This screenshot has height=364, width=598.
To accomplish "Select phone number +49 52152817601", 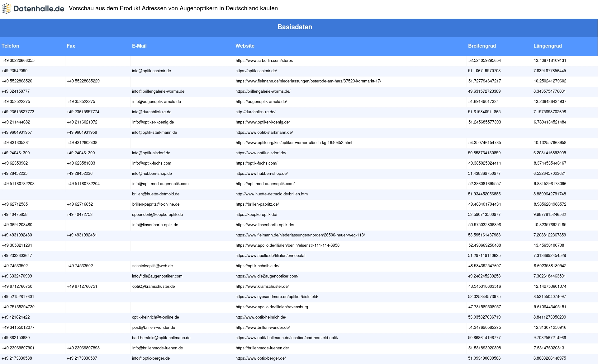I will [x=18, y=297].
